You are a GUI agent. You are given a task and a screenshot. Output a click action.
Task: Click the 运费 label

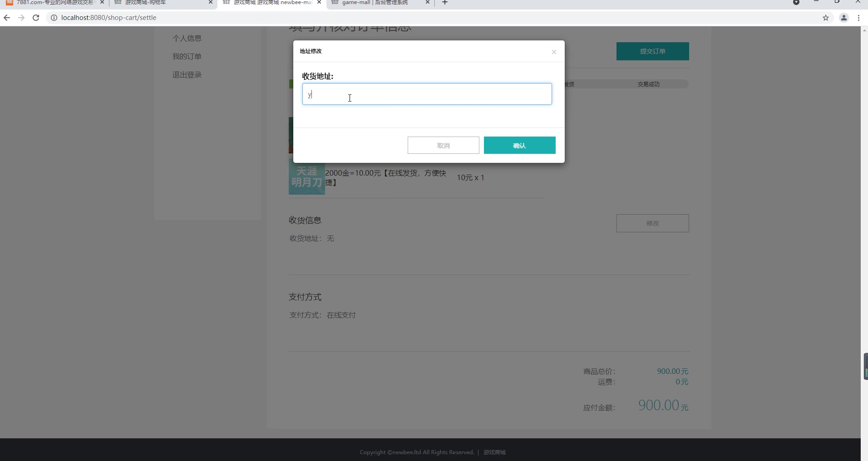[x=607, y=382]
